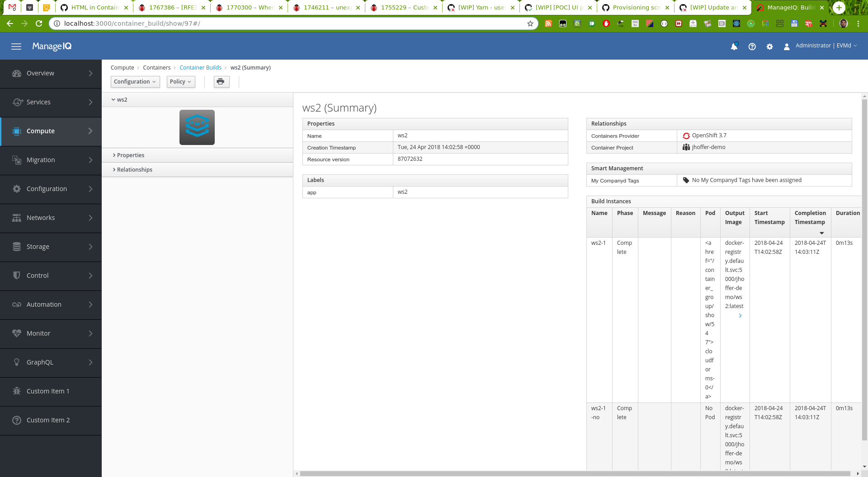Click the Control shield icon
The height and width of the screenshot is (477, 868).
pos(17,276)
